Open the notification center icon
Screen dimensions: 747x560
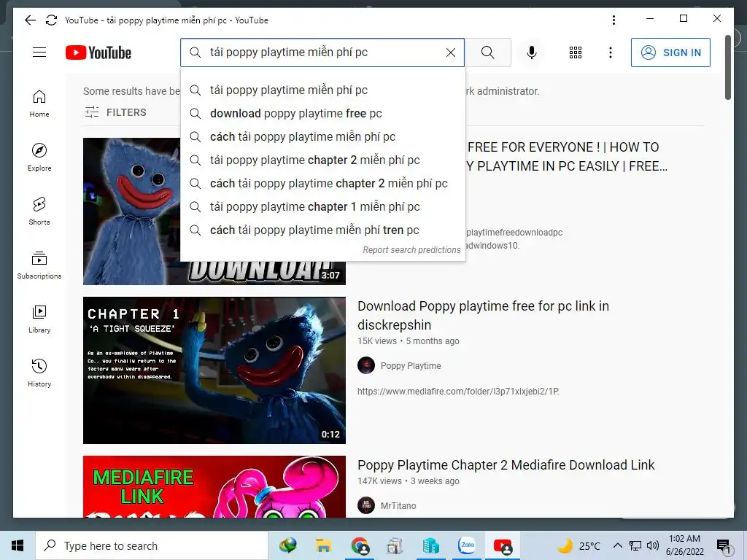coord(724,546)
